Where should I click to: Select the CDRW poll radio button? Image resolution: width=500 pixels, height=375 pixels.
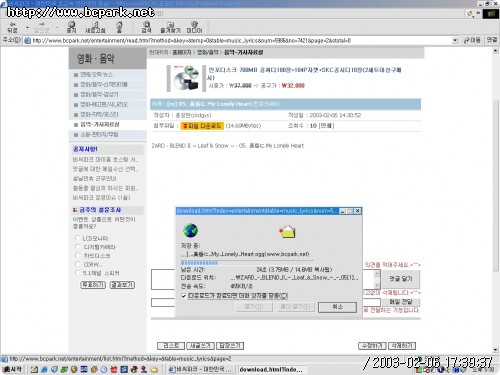point(77,264)
